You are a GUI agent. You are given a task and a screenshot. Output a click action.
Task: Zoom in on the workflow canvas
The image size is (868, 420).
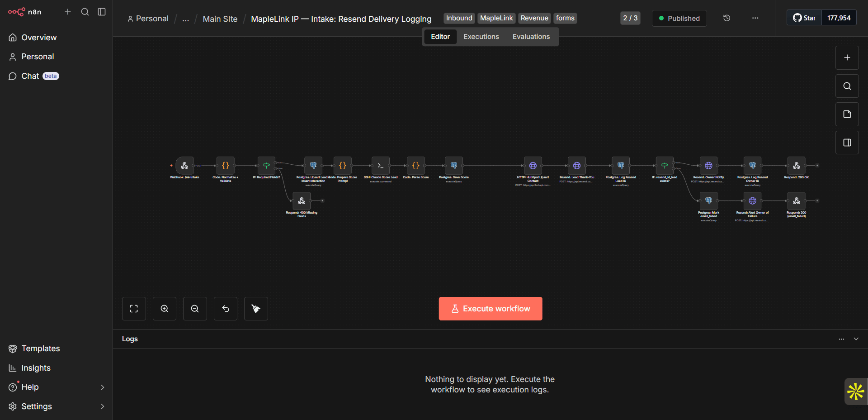click(164, 309)
